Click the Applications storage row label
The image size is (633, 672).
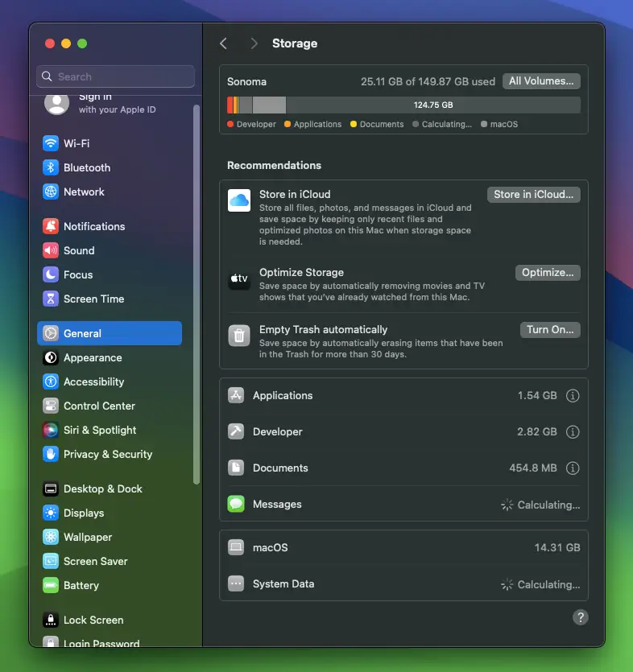[x=283, y=396]
